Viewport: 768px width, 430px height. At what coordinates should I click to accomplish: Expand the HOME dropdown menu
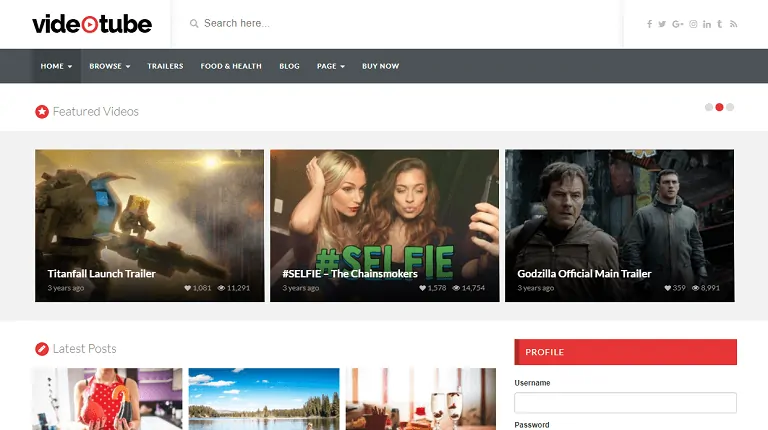56,66
